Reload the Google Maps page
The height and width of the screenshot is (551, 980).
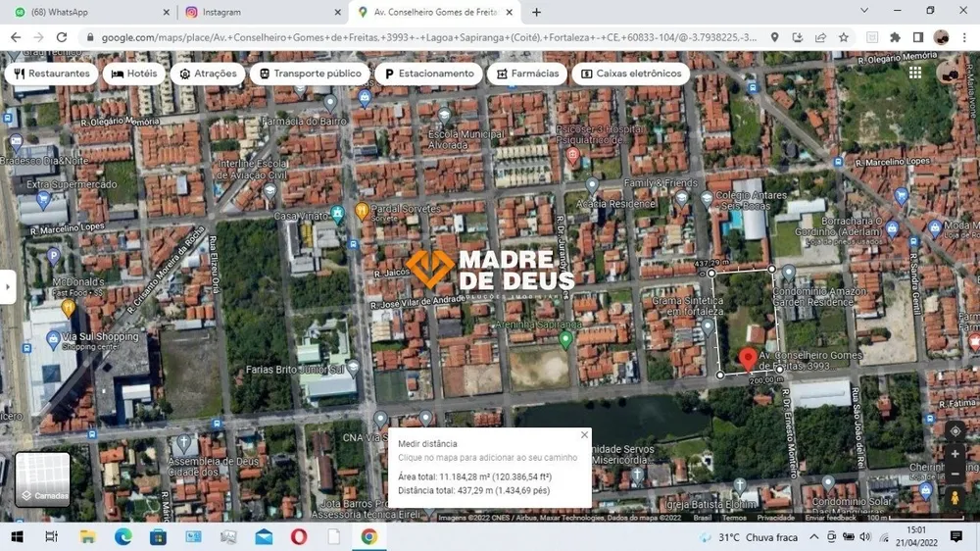tap(61, 37)
